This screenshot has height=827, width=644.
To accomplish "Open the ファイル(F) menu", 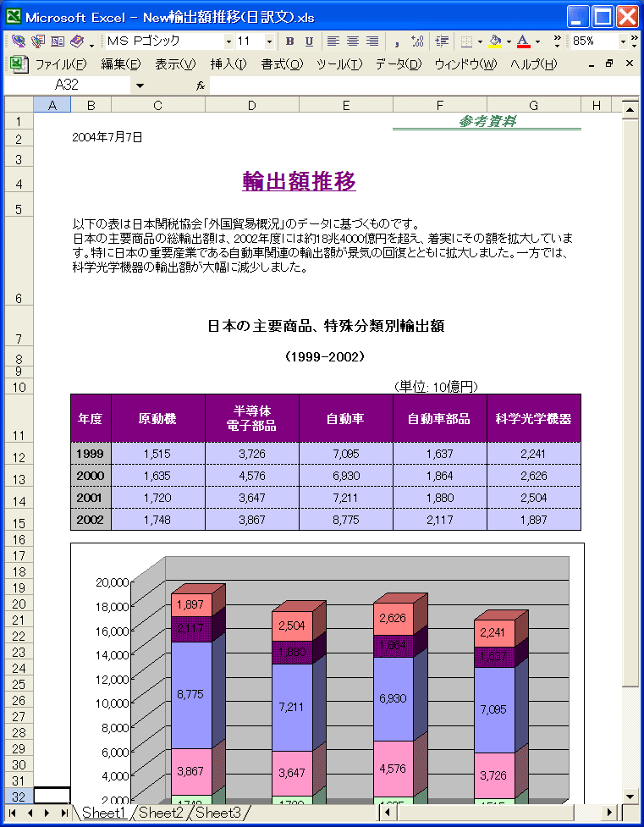I will click(61, 64).
